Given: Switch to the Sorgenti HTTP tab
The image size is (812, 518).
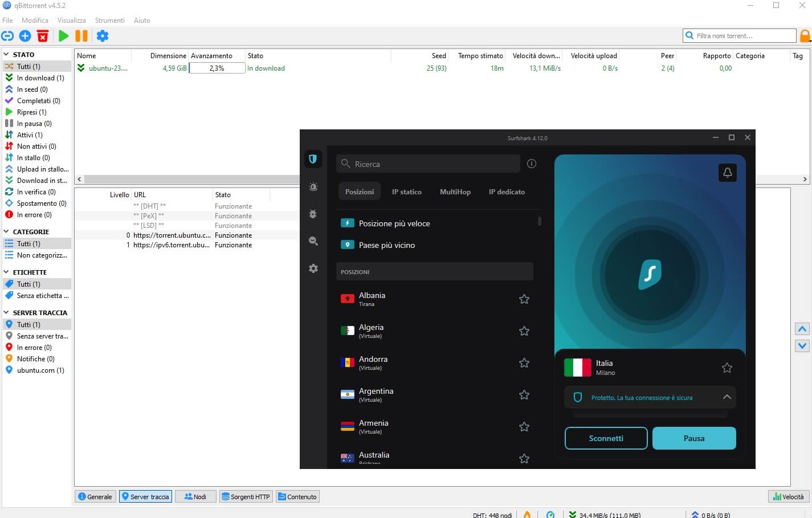Looking at the screenshot, I should 246,497.
